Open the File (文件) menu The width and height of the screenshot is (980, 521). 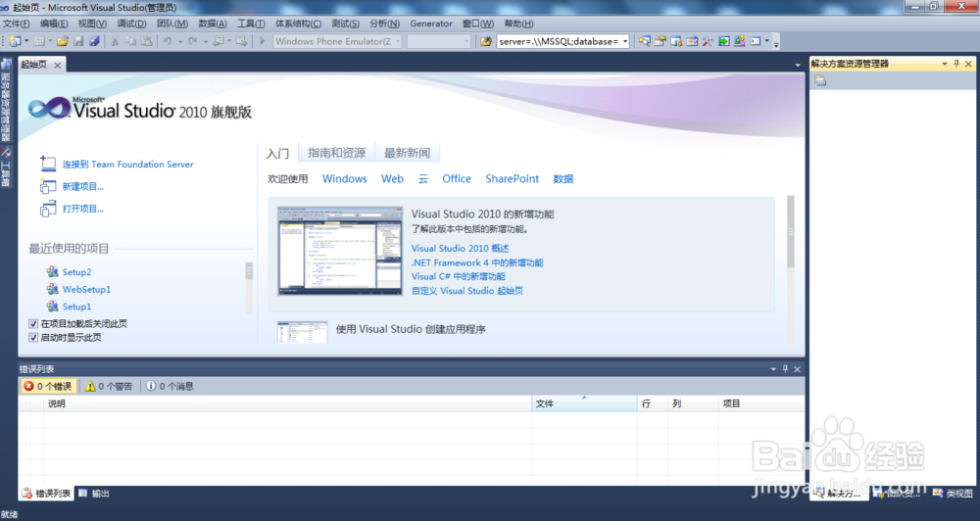click(x=17, y=24)
